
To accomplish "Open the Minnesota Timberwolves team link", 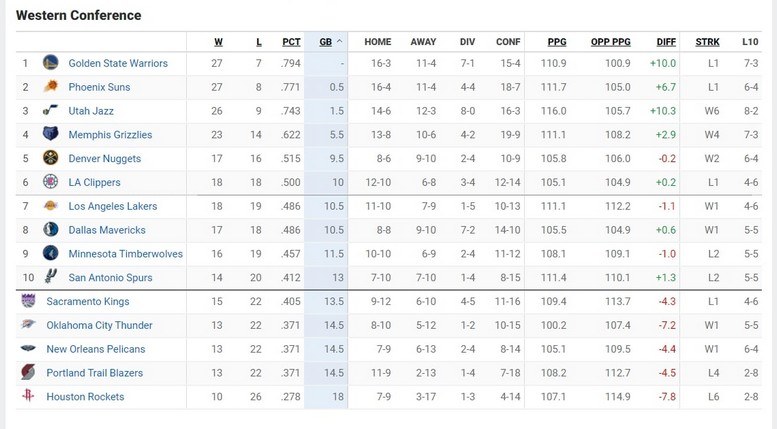I will 125,254.
